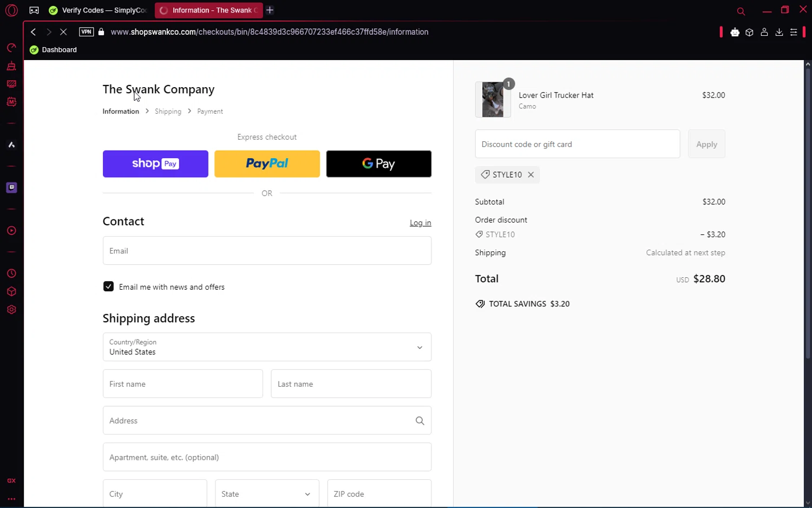Go to Shipping breadcrumb step
The image size is (812, 508).
click(168, 111)
